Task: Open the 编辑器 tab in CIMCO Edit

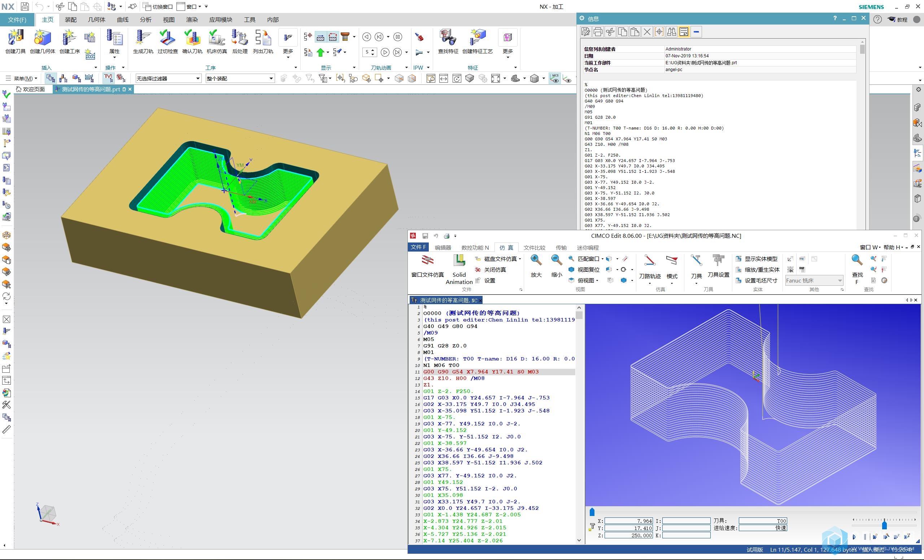Action: tap(443, 248)
